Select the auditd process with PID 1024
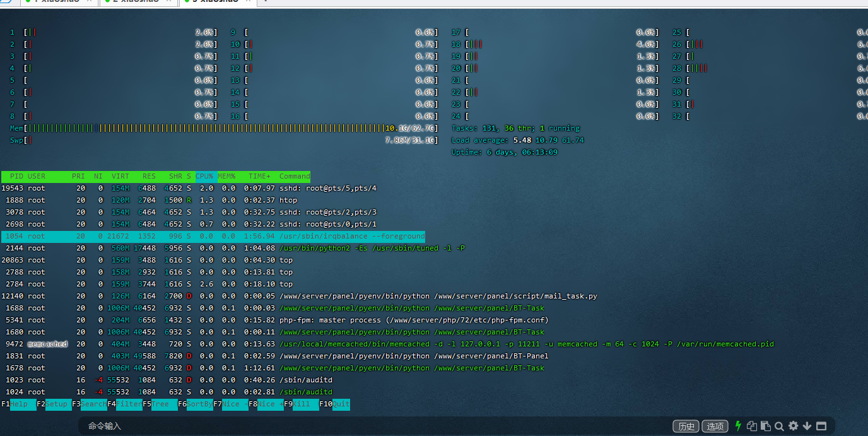Viewport: 868px width, 436px height. pyautogui.click(x=167, y=392)
